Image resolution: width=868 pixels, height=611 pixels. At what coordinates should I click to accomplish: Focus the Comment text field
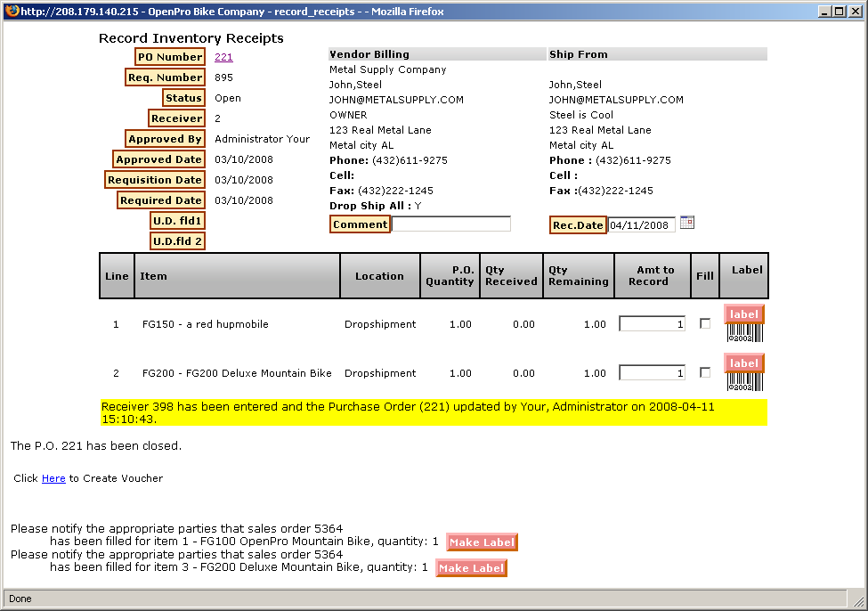(451, 224)
